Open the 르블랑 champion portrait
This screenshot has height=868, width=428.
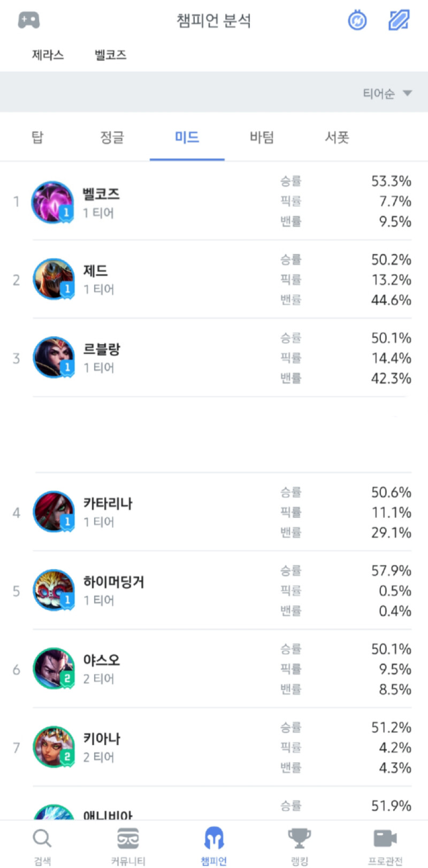click(53, 358)
